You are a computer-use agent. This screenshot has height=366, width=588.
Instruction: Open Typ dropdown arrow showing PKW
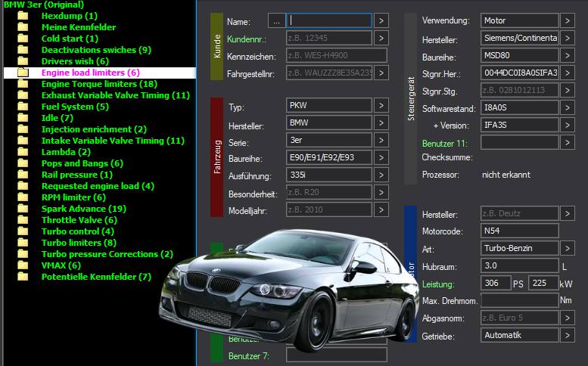tap(381, 105)
